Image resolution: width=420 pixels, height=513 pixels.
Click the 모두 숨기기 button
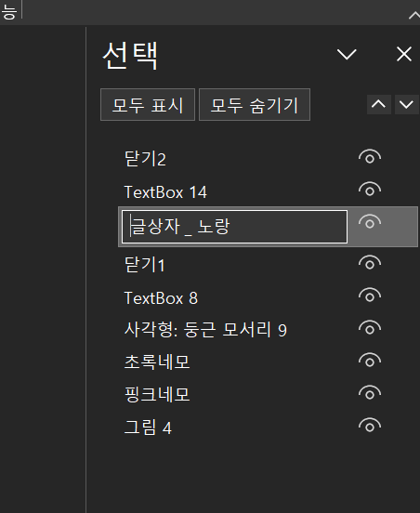pyautogui.click(x=255, y=105)
